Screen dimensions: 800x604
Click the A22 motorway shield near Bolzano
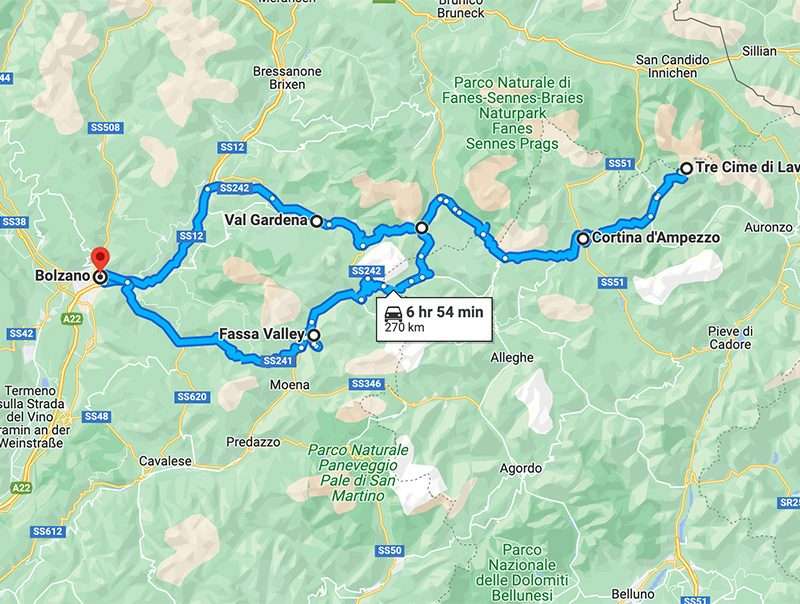tap(72, 319)
